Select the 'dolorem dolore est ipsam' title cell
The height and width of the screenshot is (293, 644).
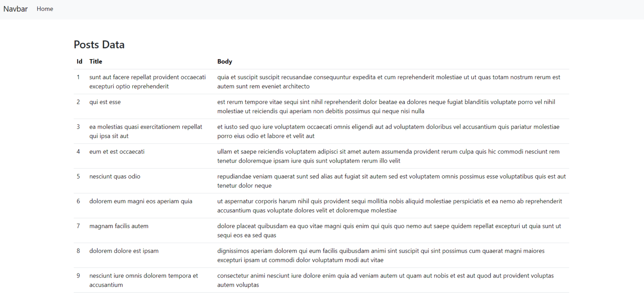124,251
